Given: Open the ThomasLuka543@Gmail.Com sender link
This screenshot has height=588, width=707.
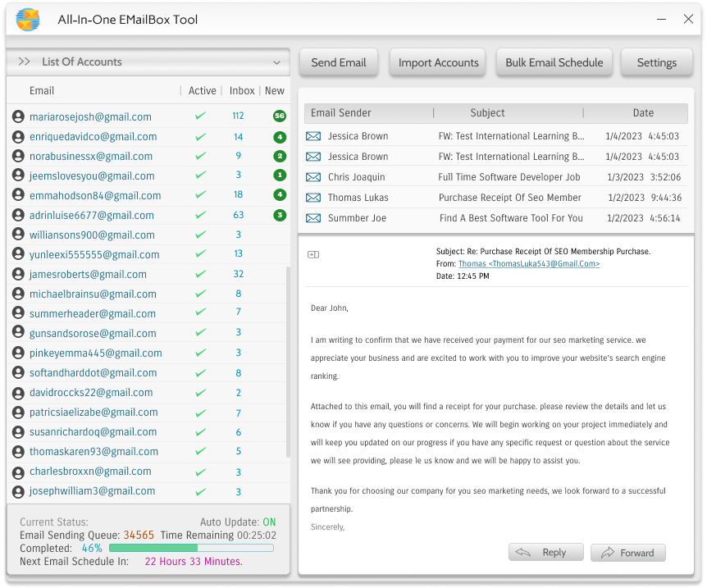Looking at the screenshot, I should tap(528, 264).
